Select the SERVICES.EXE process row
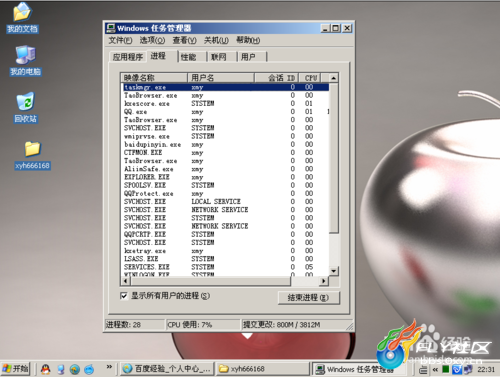Image resolution: width=500 pixels, height=377 pixels. coord(225,267)
